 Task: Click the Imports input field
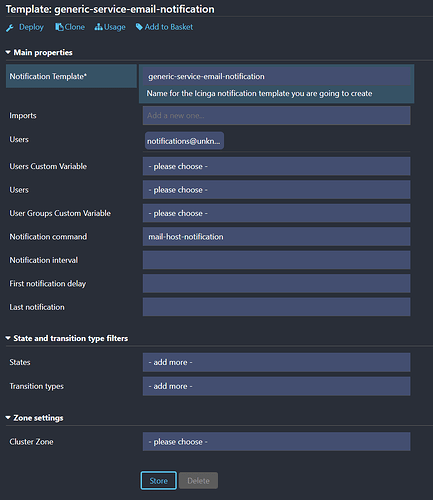pos(276,116)
